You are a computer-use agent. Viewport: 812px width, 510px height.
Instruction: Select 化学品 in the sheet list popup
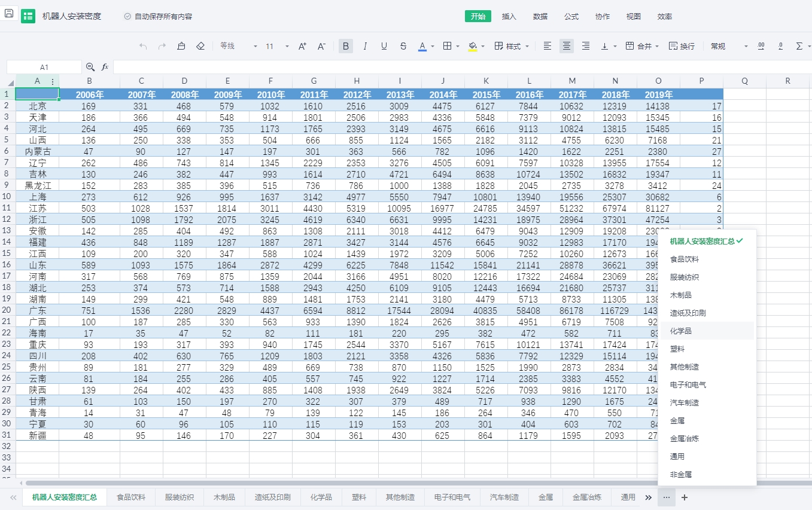[x=707, y=331]
